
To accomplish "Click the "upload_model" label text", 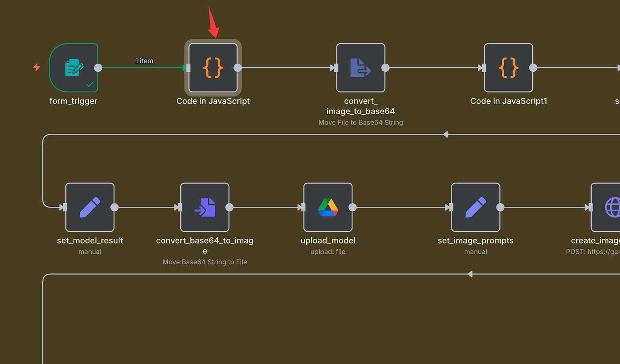I will tap(328, 240).
